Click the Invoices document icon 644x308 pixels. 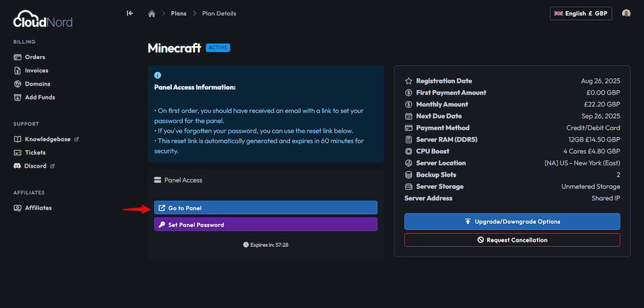17,71
